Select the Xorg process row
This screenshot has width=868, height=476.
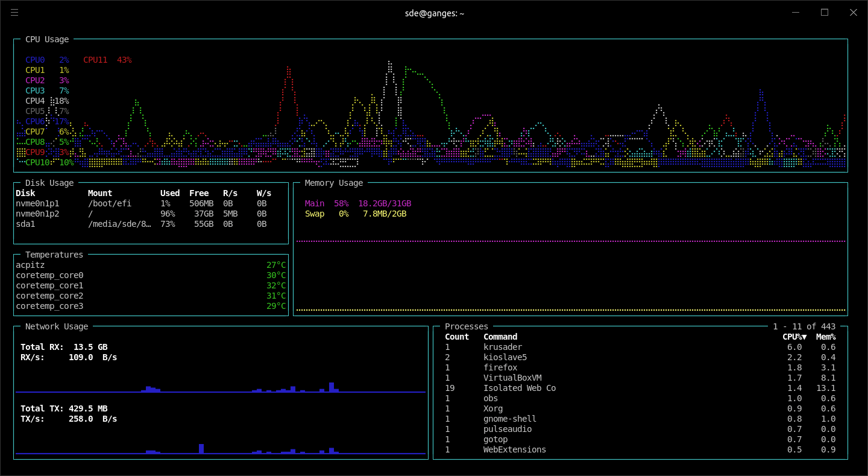640,408
